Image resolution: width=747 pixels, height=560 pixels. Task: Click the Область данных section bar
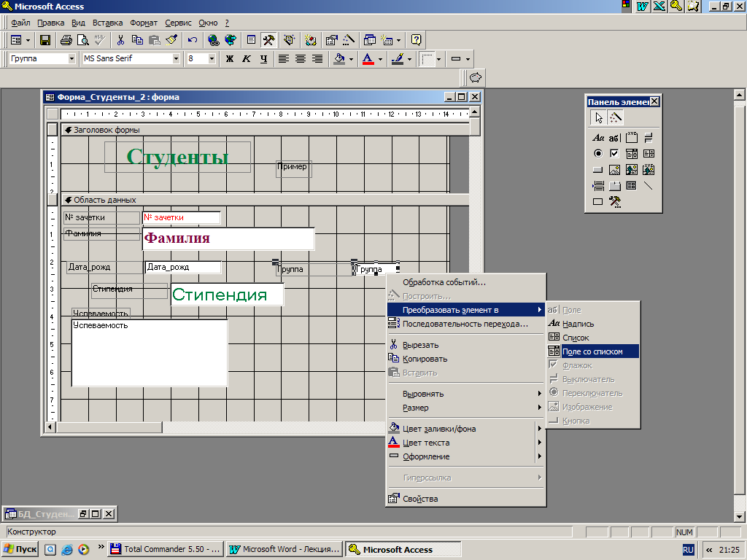265,200
